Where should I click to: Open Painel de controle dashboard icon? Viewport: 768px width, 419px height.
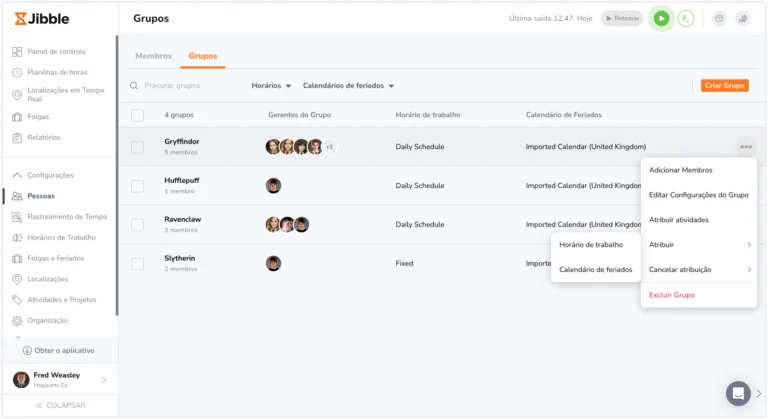pyautogui.click(x=17, y=51)
